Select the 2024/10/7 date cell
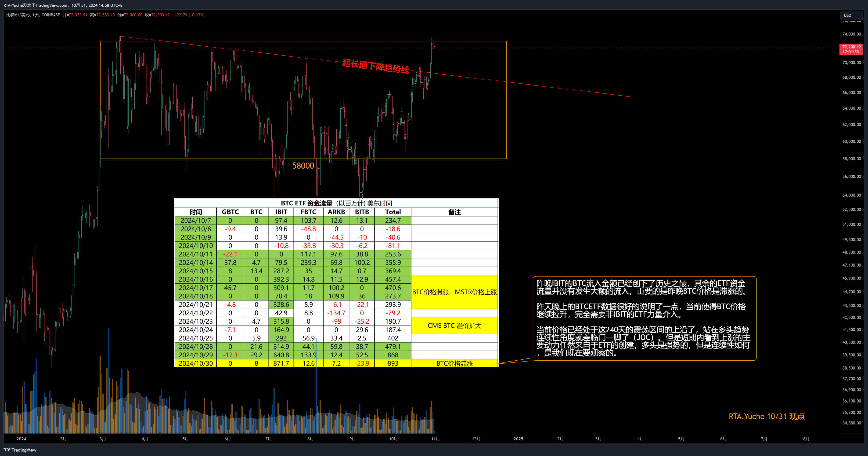868x456 pixels. [x=196, y=221]
